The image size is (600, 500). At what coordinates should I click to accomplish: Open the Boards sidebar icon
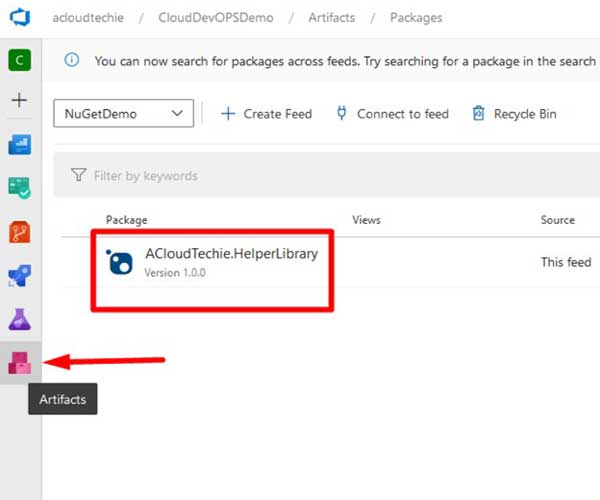pyautogui.click(x=20, y=187)
